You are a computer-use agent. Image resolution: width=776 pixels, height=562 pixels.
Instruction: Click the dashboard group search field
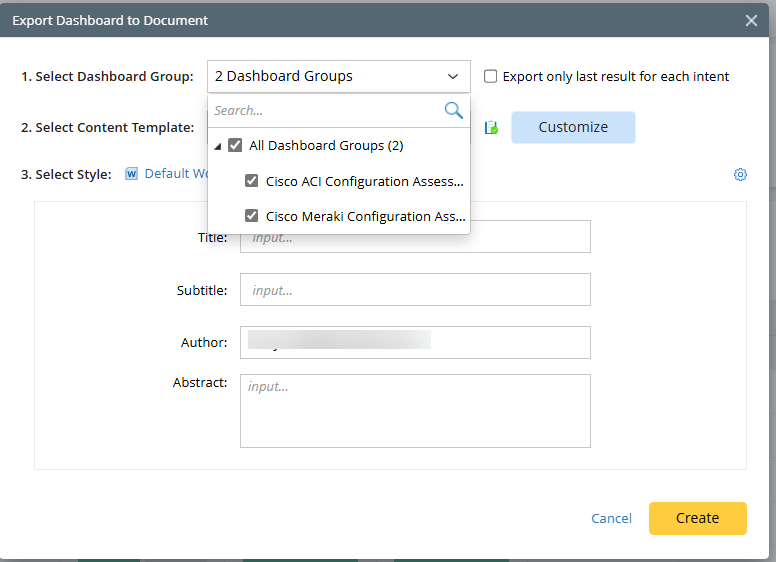[x=325, y=111]
